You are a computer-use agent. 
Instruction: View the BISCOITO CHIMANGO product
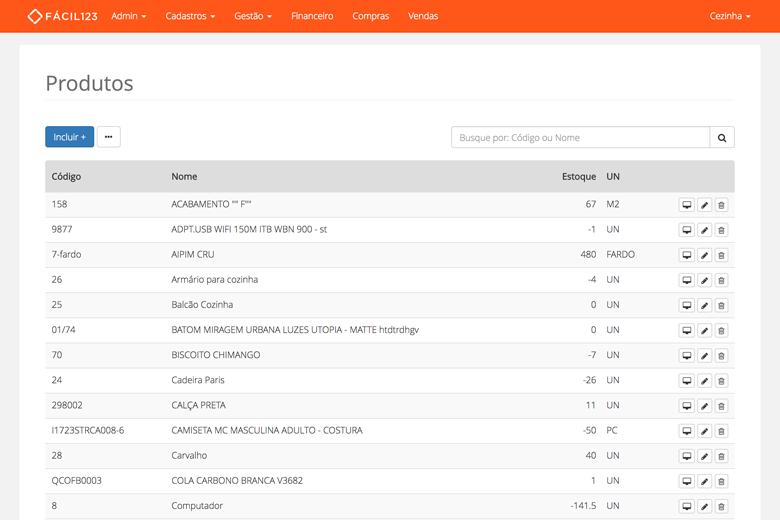pos(686,355)
